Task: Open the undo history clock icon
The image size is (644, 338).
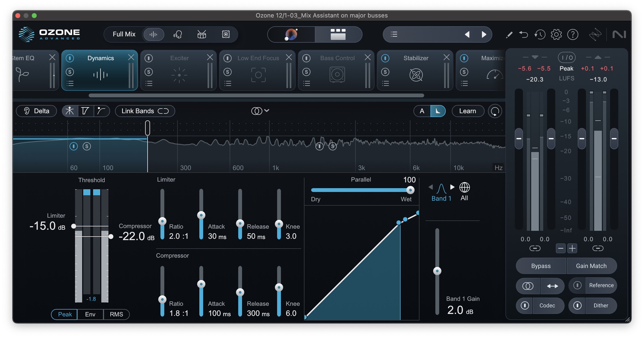Action: click(x=540, y=35)
